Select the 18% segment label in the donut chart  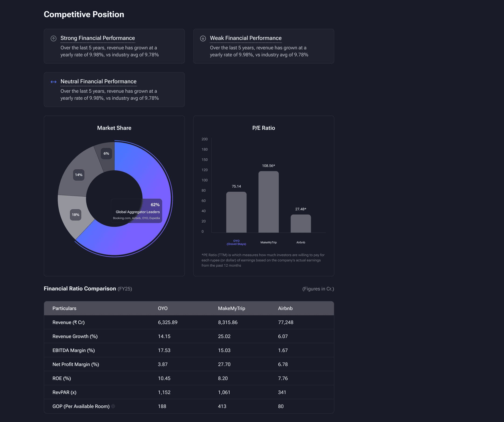pyautogui.click(x=76, y=215)
